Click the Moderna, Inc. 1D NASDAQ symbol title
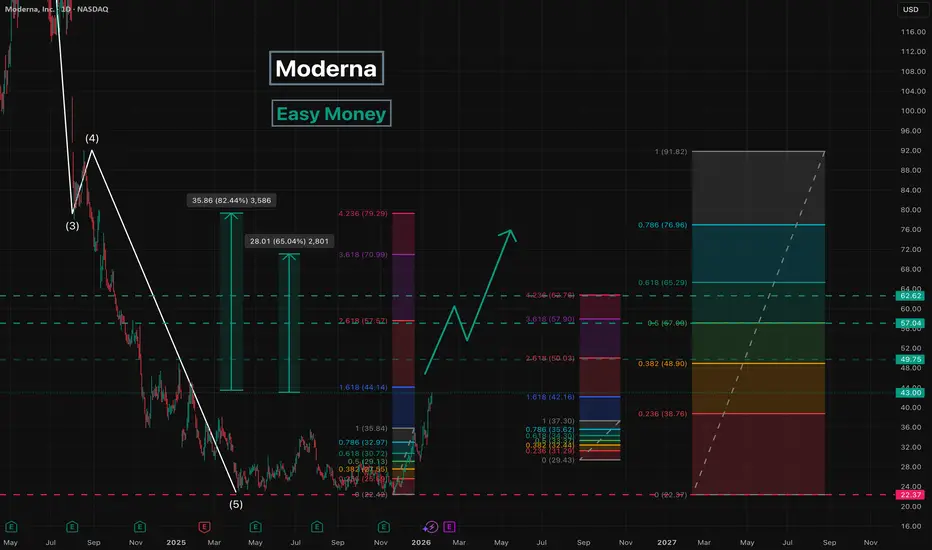The width and height of the screenshot is (932, 550). coord(56,9)
